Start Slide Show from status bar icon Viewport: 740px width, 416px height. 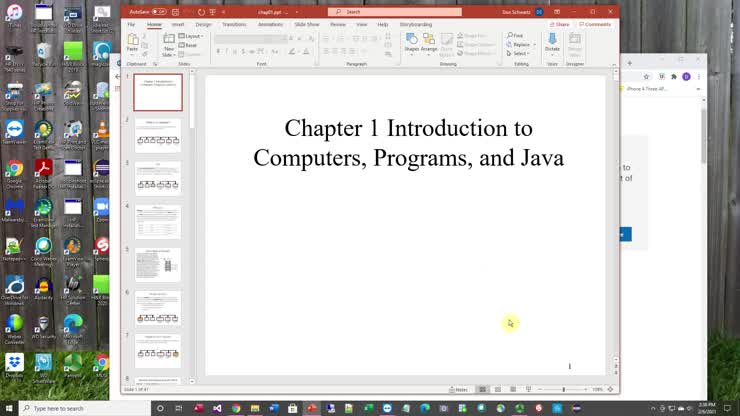[528, 390]
